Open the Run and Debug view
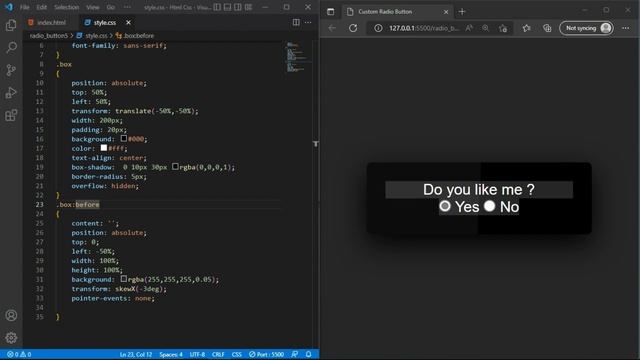This screenshot has height=360, width=640. coord(11,93)
